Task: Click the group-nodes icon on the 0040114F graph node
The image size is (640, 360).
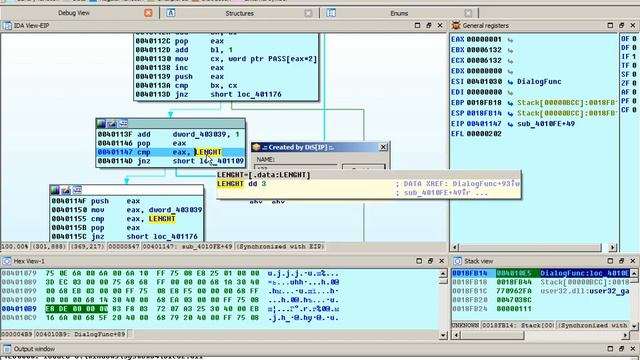Action: pos(77,190)
